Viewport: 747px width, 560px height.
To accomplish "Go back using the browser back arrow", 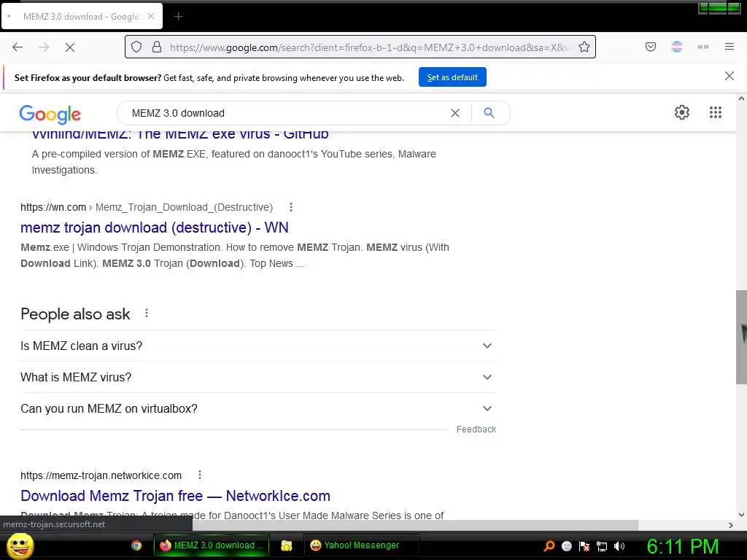I will point(18,47).
